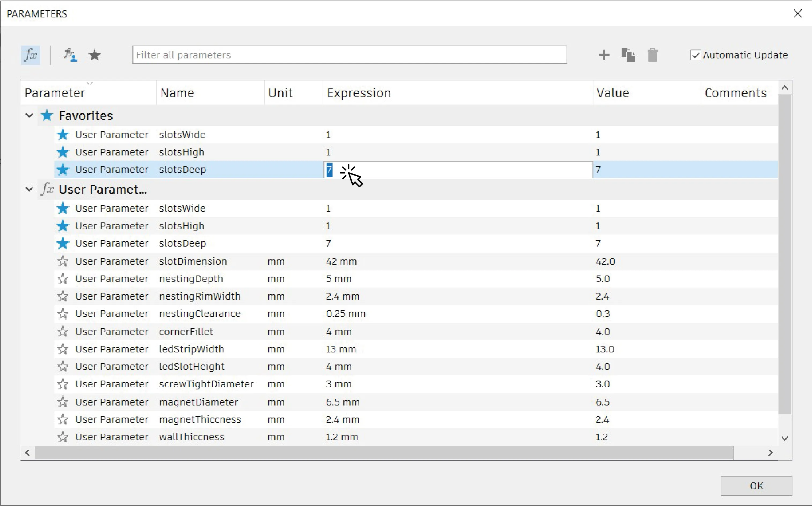This screenshot has height=506, width=812.
Task: Delete parameter using the trash icon
Action: tap(653, 55)
